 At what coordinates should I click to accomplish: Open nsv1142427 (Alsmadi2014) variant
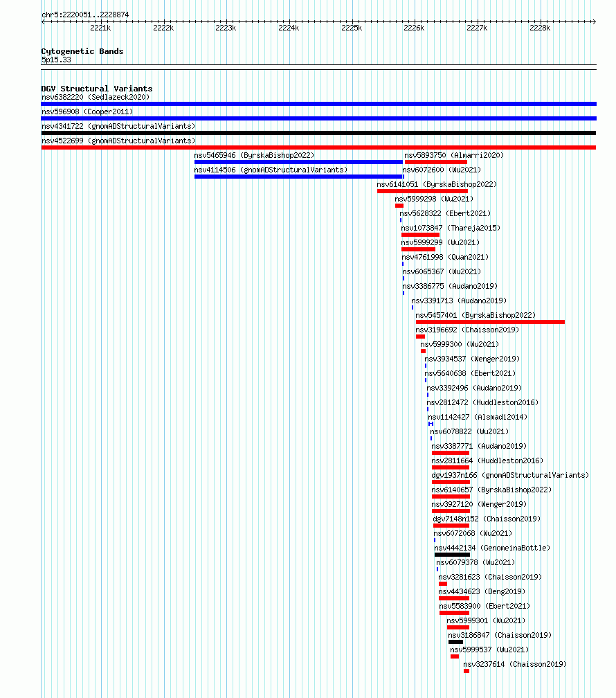click(x=478, y=417)
